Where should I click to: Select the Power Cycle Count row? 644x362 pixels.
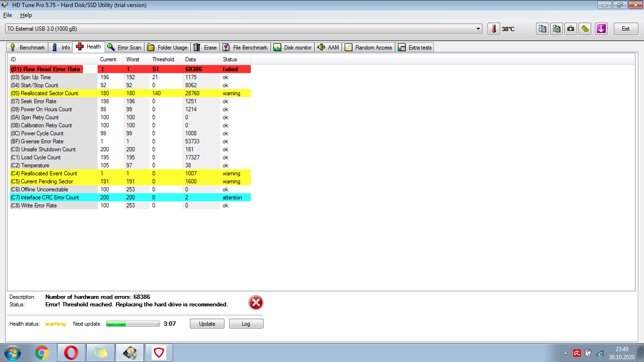point(130,133)
